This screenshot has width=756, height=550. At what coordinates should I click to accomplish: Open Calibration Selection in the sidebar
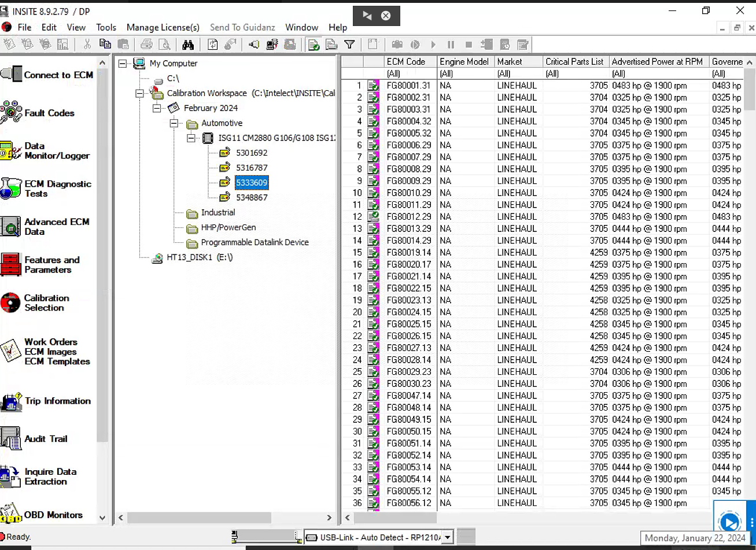pyautogui.click(x=35, y=303)
